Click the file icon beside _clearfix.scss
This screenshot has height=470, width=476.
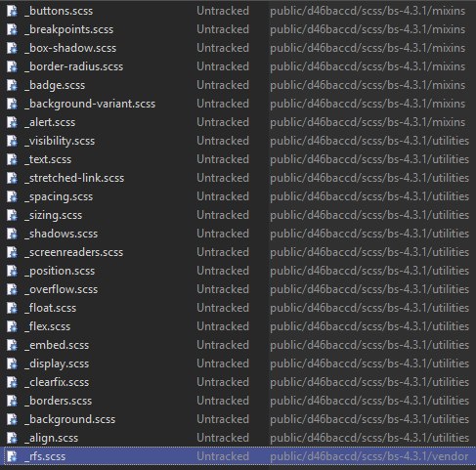click(x=12, y=382)
